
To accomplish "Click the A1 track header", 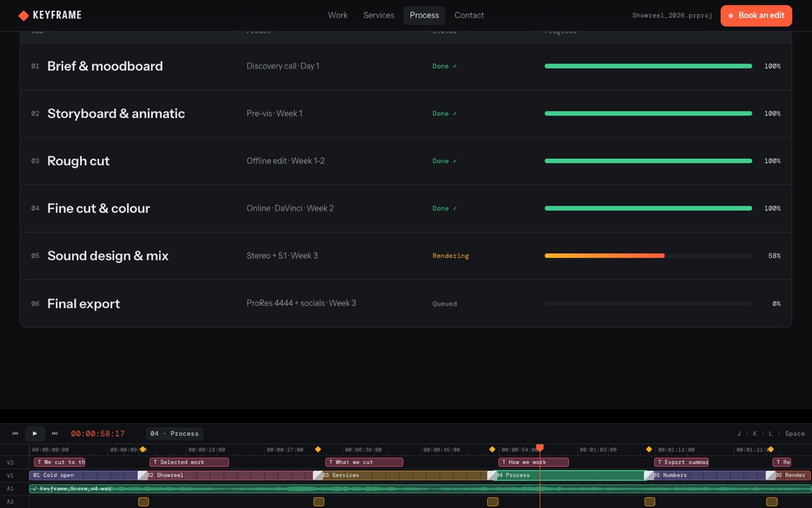I will pos(10,488).
